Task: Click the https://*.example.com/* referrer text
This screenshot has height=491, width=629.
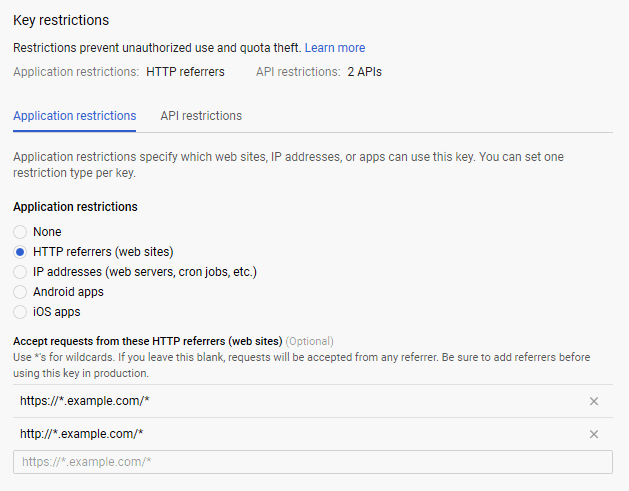Action: click(85, 401)
